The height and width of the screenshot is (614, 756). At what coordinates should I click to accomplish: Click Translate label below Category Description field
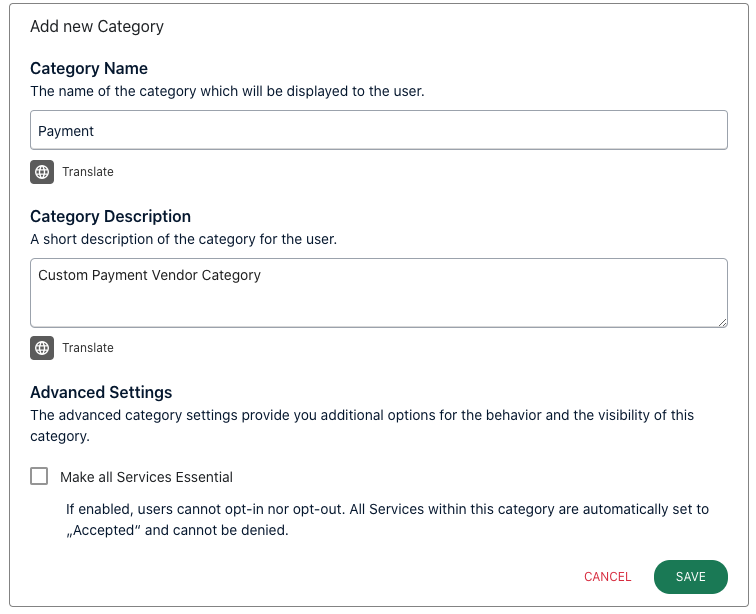click(x=88, y=348)
